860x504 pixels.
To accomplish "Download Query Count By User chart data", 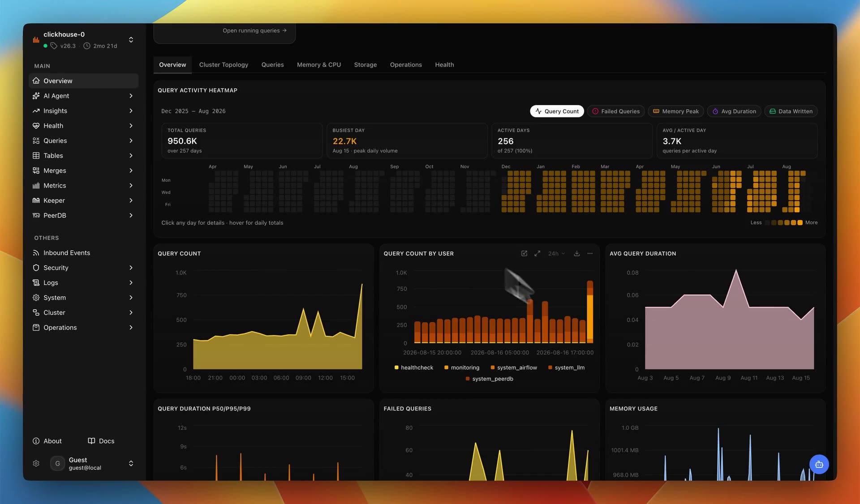I will [x=577, y=253].
